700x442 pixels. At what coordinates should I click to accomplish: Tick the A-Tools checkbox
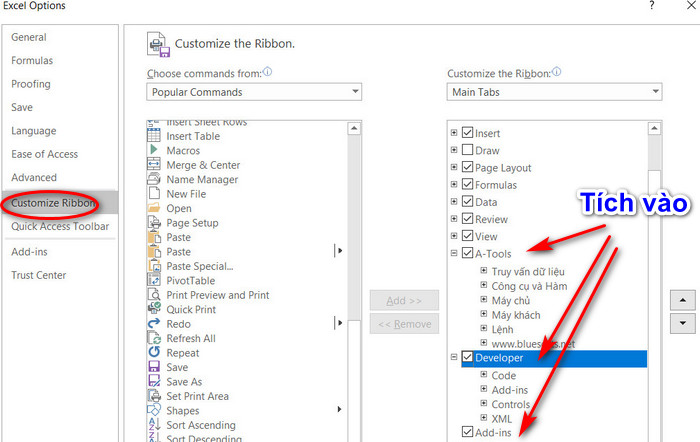(x=467, y=253)
